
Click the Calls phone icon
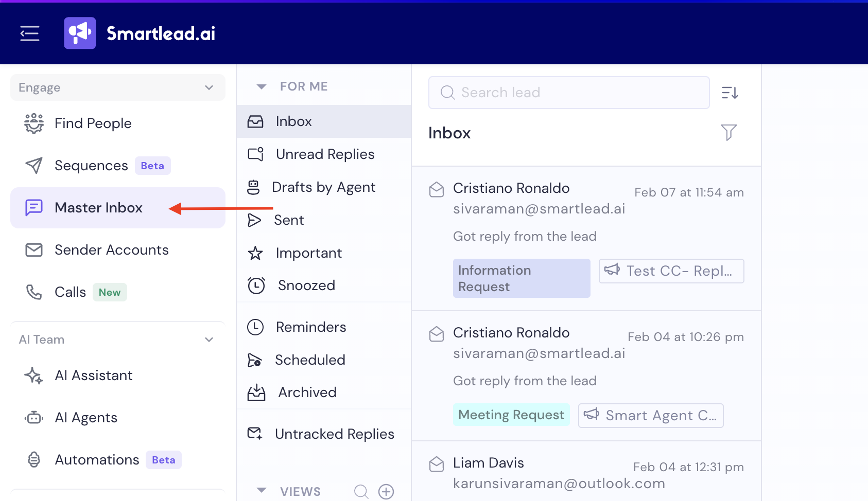[x=34, y=292]
